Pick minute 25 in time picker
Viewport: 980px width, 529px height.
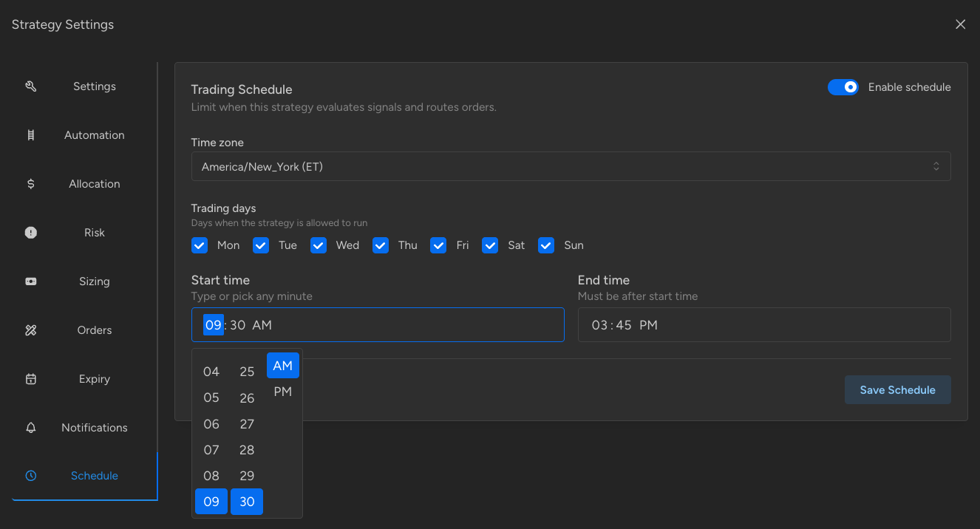click(x=247, y=372)
